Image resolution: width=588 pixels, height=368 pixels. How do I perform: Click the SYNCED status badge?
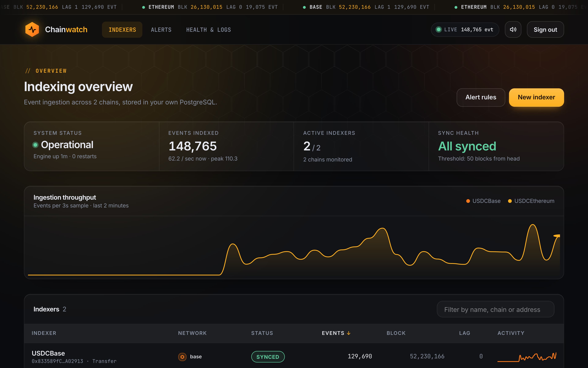tap(268, 357)
